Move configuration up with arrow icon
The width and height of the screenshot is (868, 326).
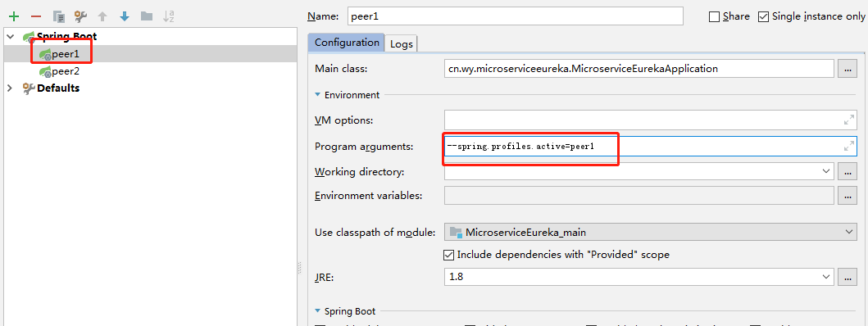[x=102, y=16]
